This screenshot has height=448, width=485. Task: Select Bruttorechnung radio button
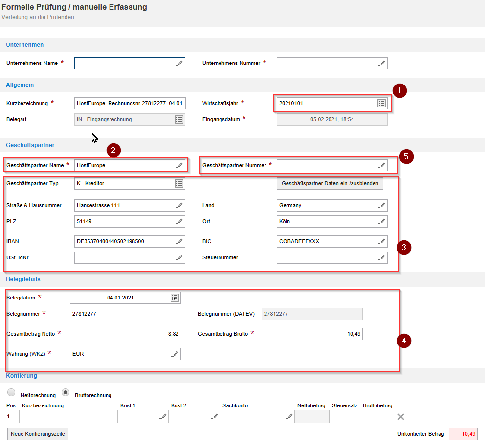tap(66, 392)
